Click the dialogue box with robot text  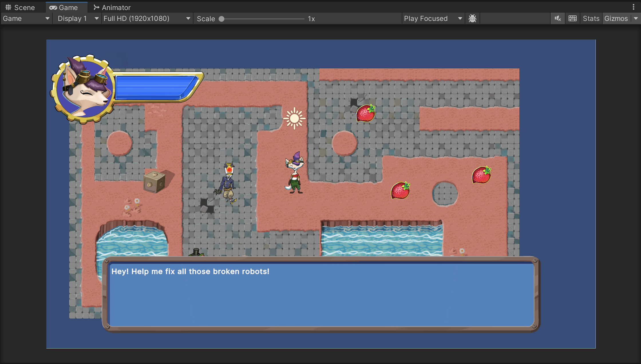(x=321, y=294)
